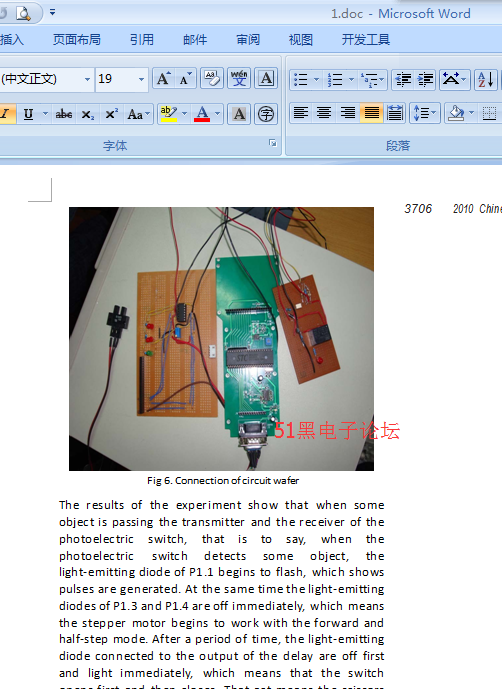The width and height of the screenshot is (502, 689).
Task: Click the Sort (A-Z) button
Action: (486, 80)
